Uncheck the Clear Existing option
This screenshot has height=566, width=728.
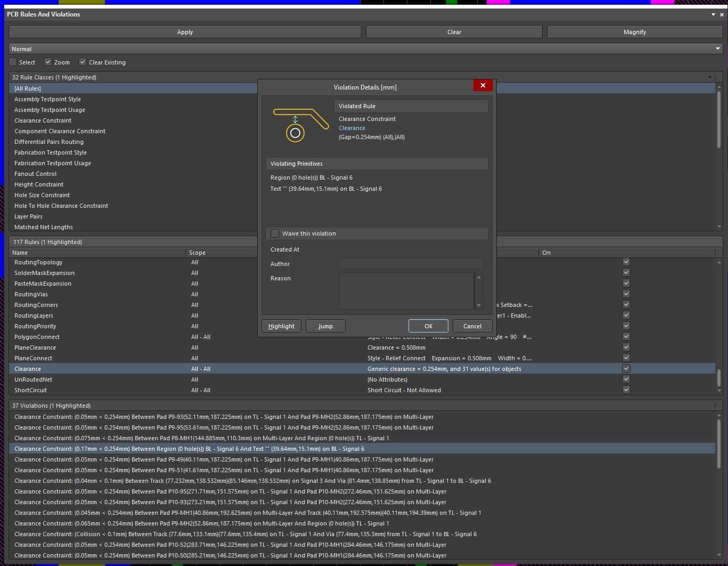83,62
